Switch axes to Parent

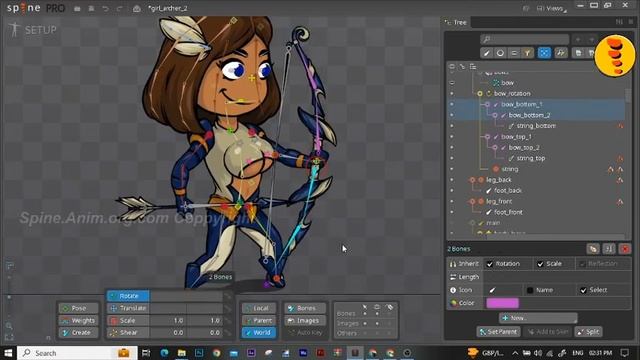(x=259, y=320)
